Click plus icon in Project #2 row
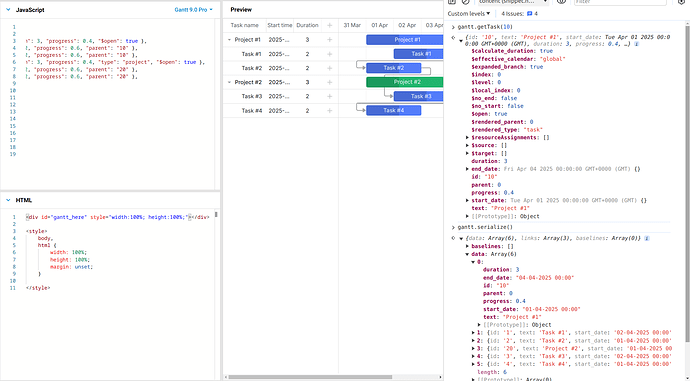This screenshot has width=690, height=381. [x=329, y=82]
